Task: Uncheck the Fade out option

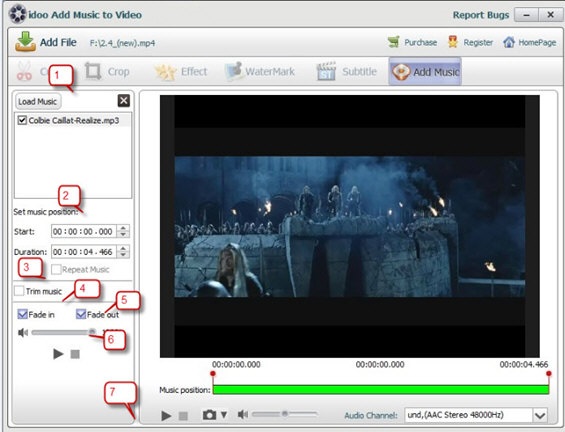Action: tap(81, 314)
